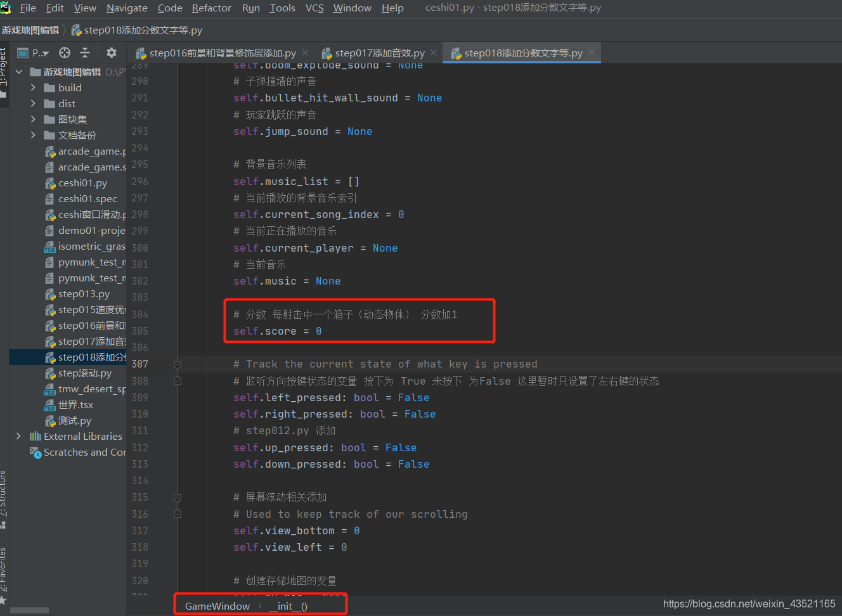The width and height of the screenshot is (842, 616).
Task: Close the step017添加音效.py tab
Action: point(434,53)
